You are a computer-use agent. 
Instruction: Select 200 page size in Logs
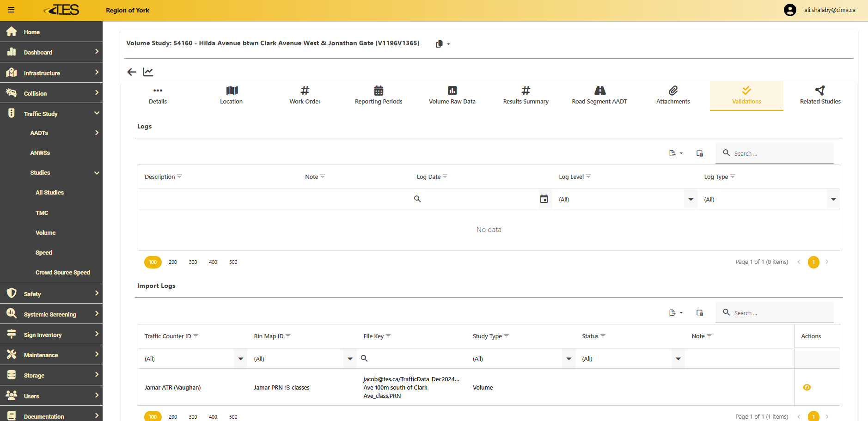click(173, 262)
